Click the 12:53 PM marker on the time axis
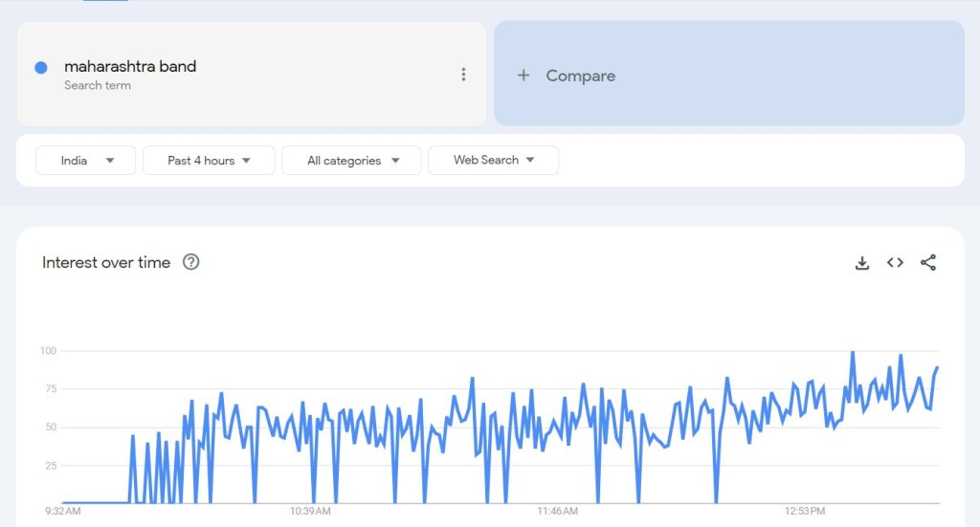 tap(804, 512)
